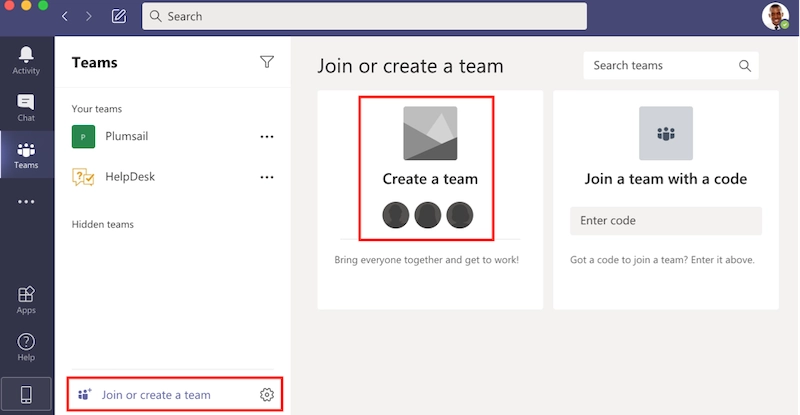This screenshot has height=415, width=800.
Task: Click Join or create a team
Action: point(156,395)
